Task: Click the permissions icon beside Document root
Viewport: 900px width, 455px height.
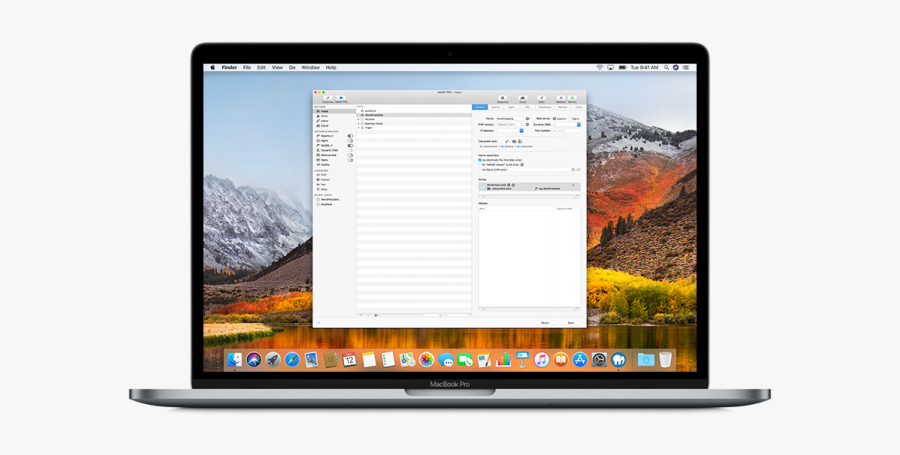Action: 520,141
